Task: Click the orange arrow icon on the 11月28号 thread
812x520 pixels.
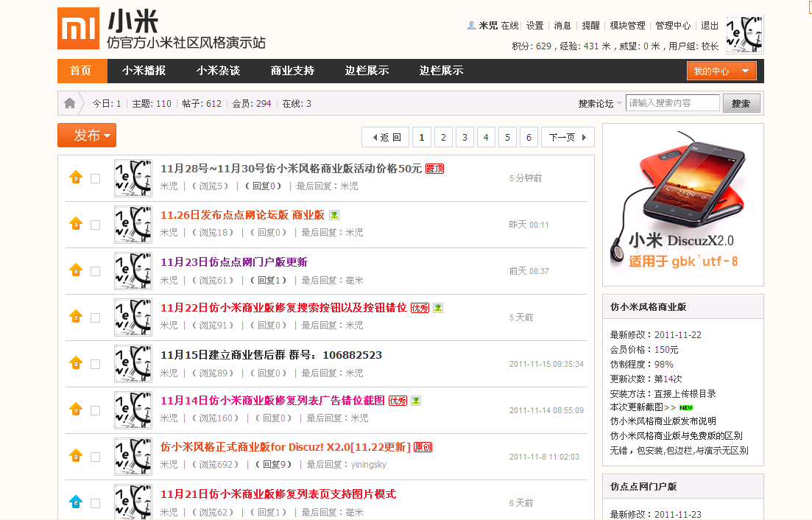Action: click(x=76, y=178)
